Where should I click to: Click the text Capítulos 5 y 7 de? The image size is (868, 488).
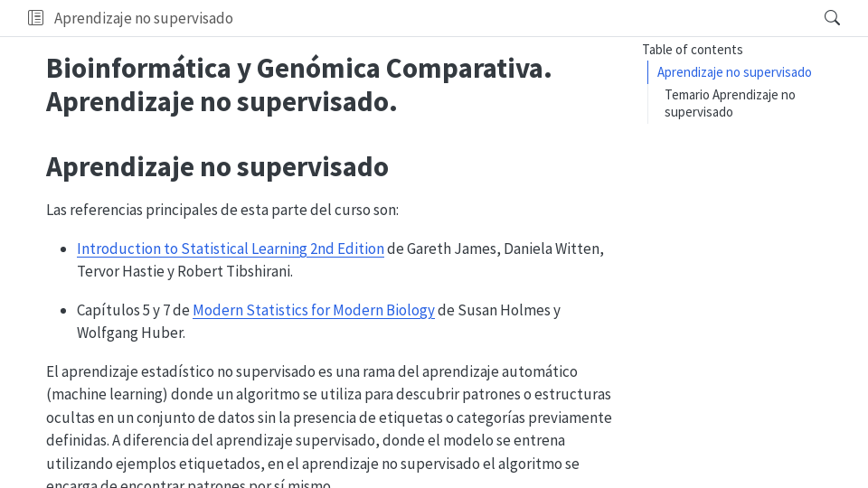click(x=133, y=310)
